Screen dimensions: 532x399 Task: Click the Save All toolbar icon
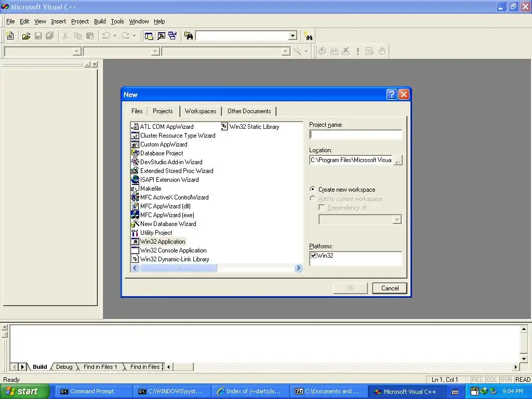point(50,36)
